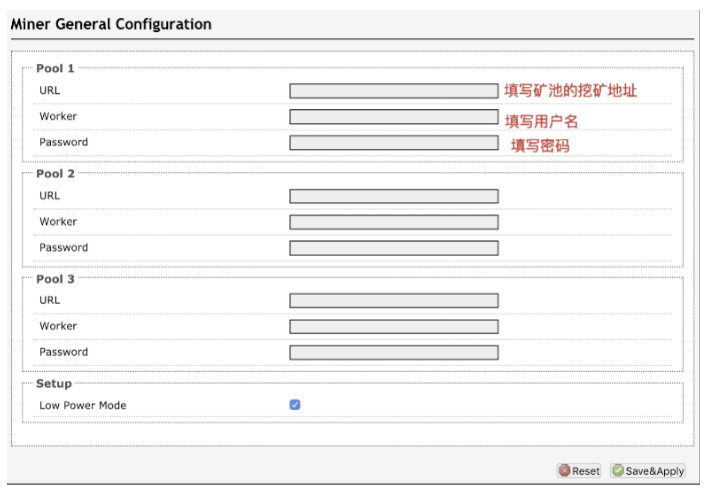Click into the Pool 3 Password field
Screen dimensions: 719x496
pos(394,353)
